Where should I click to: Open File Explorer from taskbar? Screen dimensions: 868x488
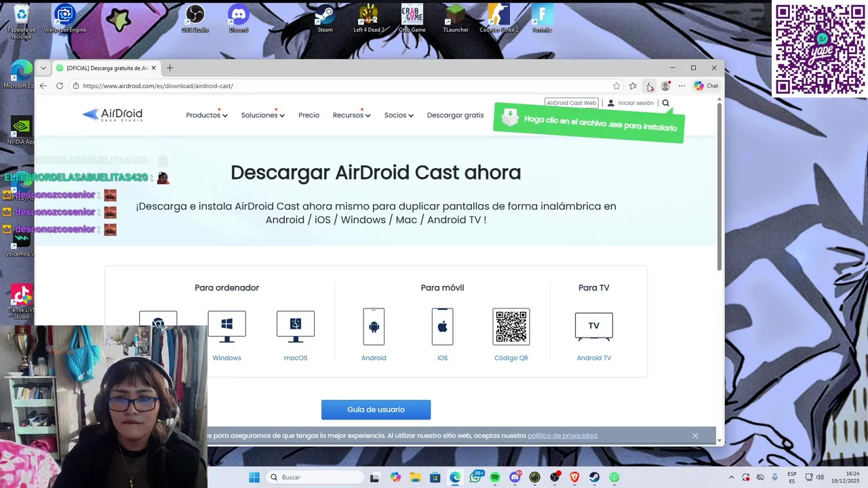coord(415,477)
